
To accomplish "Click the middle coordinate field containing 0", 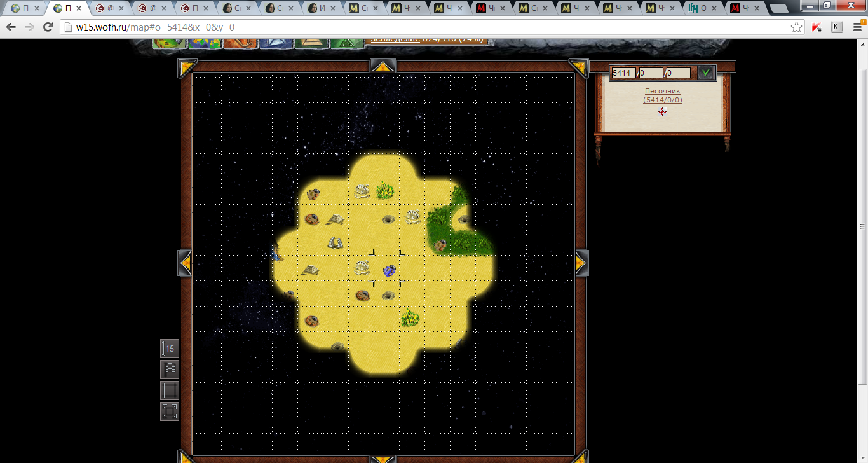I will [x=651, y=73].
